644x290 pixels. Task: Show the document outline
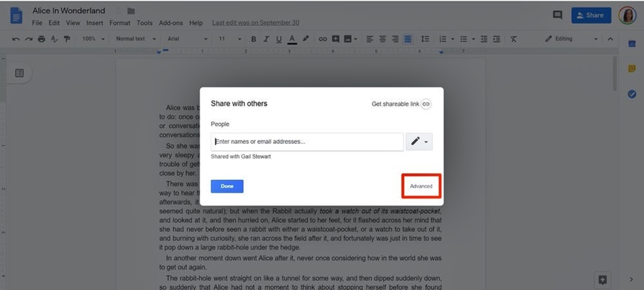pyautogui.click(x=19, y=73)
